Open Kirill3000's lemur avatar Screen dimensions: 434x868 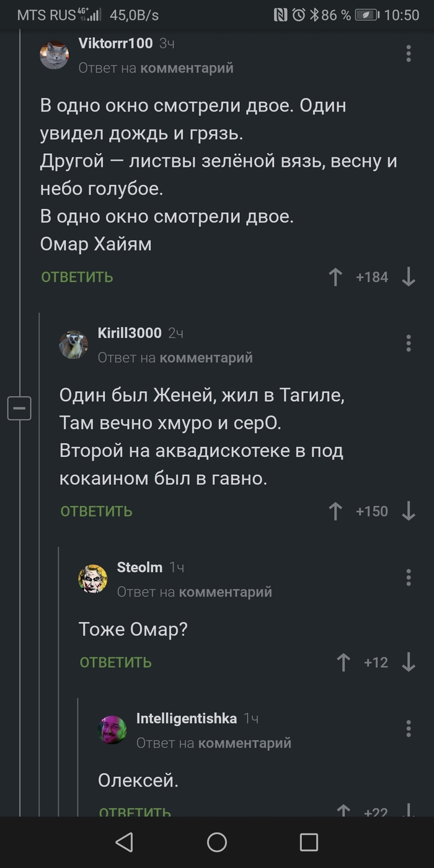click(x=74, y=345)
